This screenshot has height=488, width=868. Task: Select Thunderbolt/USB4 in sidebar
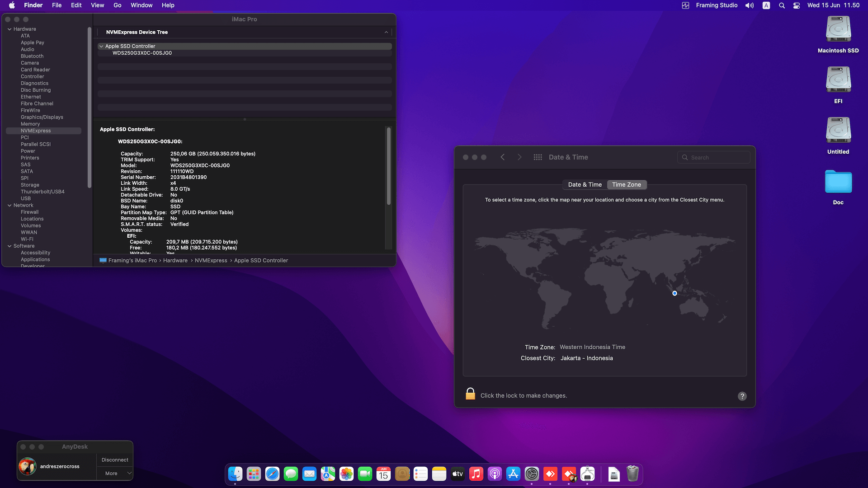point(42,192)
